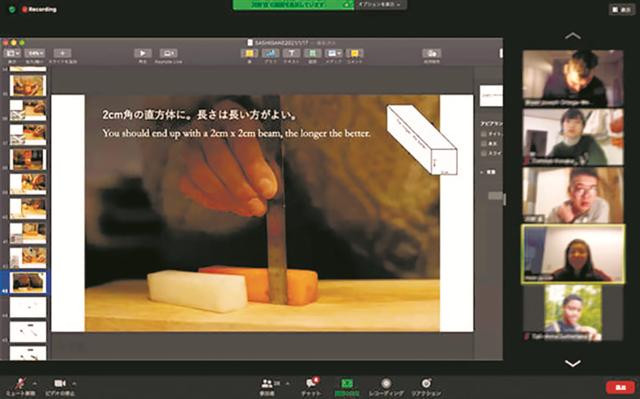Click slide layout preview in format panel
Image resolution: width=640 pixels, height=399 pixels.
tap(491, 95)
